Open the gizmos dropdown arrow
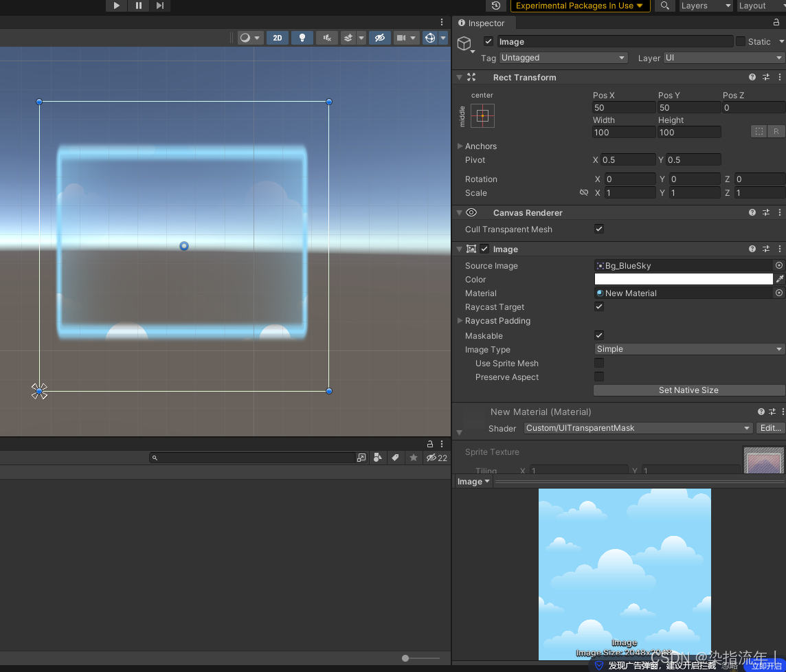 pyautogui.click(x=443, y=38)
